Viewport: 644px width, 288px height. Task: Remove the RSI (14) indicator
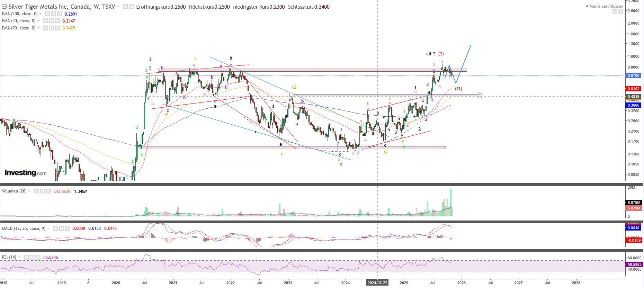38,257
